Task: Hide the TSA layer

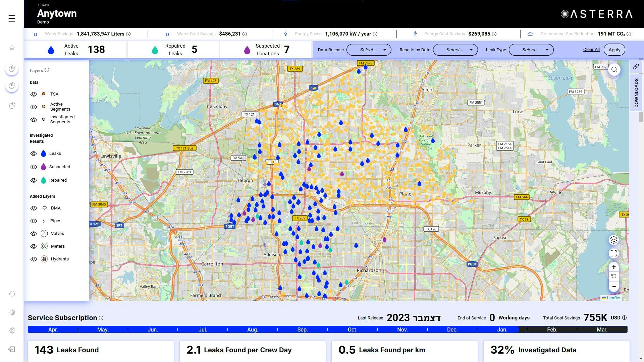Action: click(x=34, y=94)
